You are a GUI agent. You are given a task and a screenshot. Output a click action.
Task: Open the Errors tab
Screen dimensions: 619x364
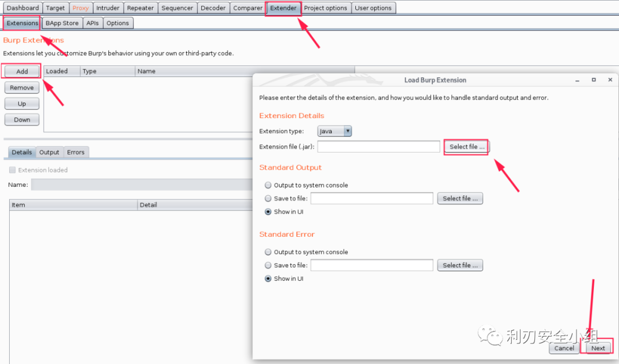pyautogui.click(x=76, y=152)
